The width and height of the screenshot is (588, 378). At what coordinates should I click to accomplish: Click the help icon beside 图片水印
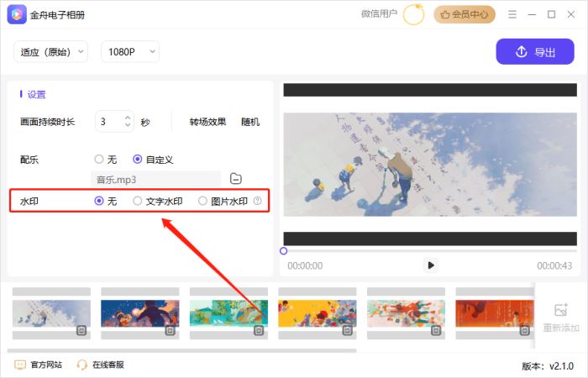click(257, 202)
